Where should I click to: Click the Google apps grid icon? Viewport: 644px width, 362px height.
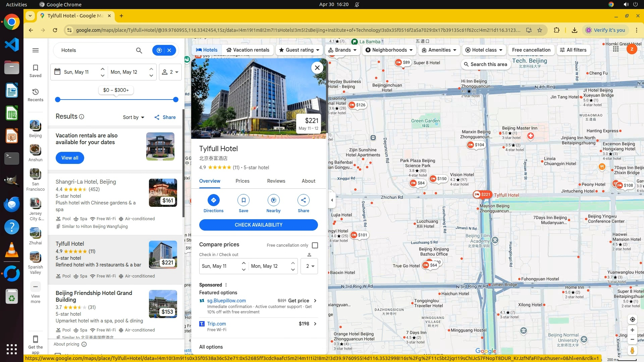point(615,49)
